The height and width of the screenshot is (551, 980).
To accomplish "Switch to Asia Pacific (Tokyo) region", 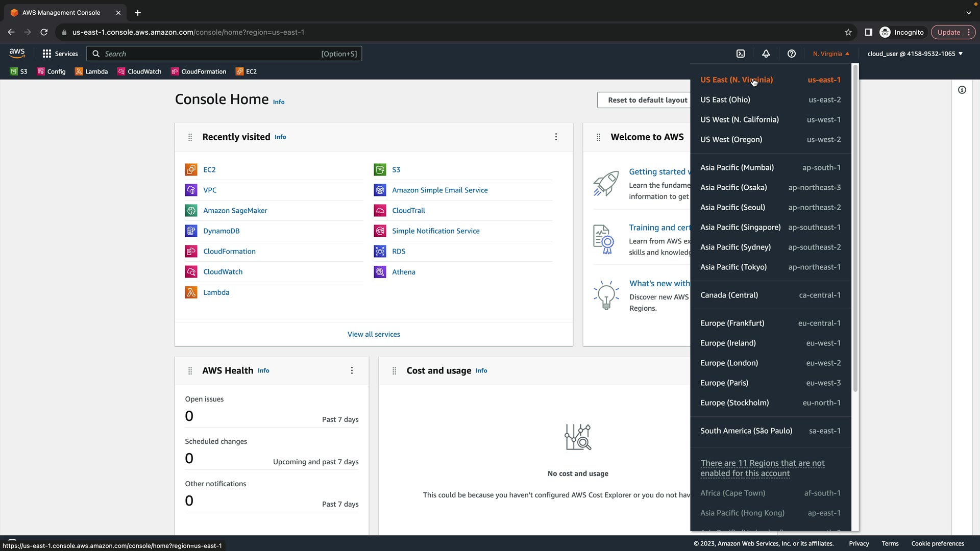I will click(x=770, y=267).
